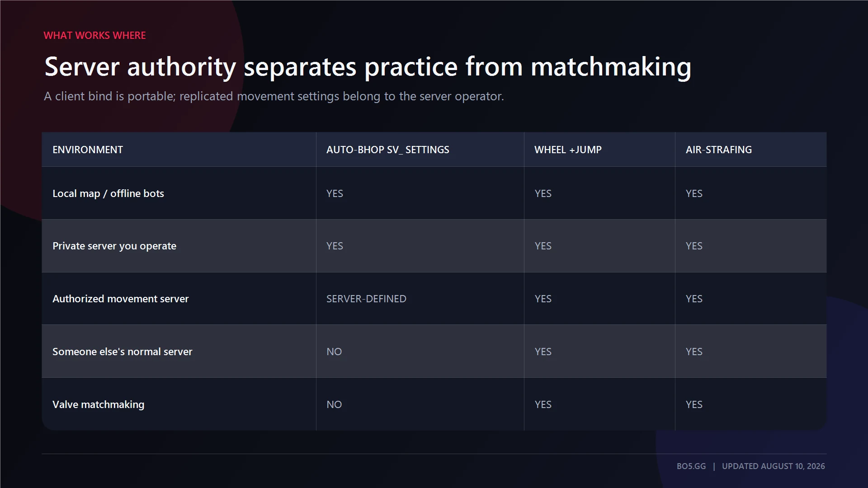This screenshot has width=868, height=488.
Task: Click the subtitle about client bind portability
Action: (274, 96)
